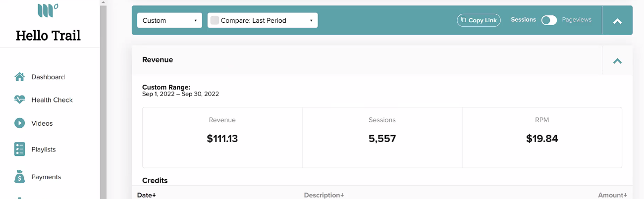
Task: Collapse the Revenue section chevron
Action: [617, 61]
